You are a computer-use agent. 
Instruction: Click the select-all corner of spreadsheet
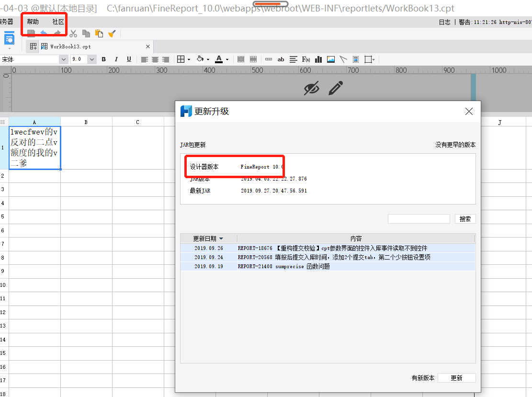(x=3, y=122)
